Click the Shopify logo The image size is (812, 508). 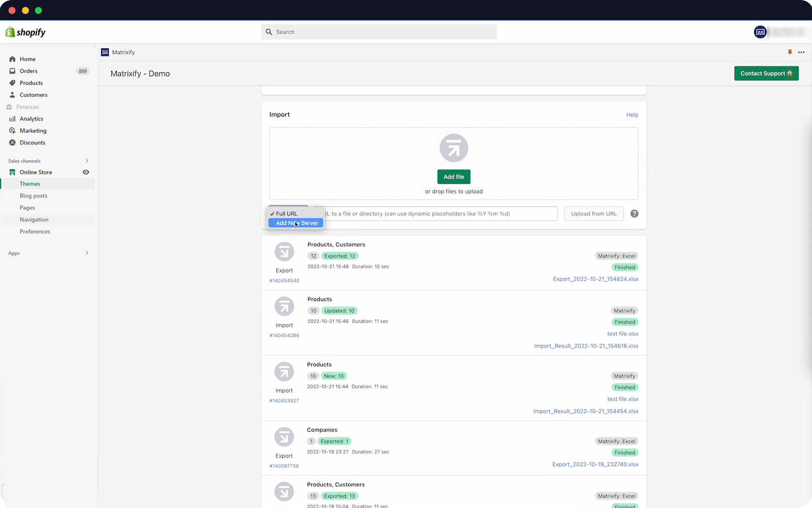(x=25, y=32)
